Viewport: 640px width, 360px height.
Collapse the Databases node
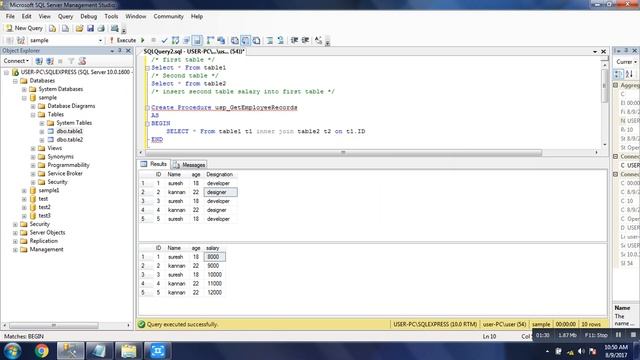tap(16, 81)
